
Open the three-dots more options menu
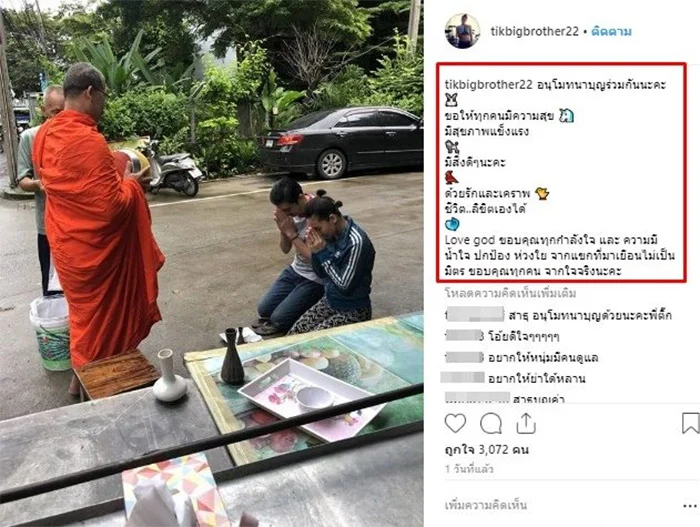pyautogui.click(x=690, y=506)
